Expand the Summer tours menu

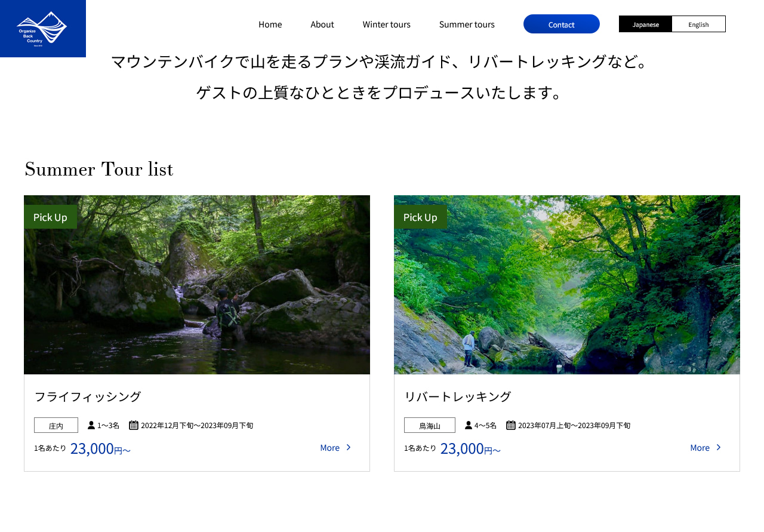[467, 24]
